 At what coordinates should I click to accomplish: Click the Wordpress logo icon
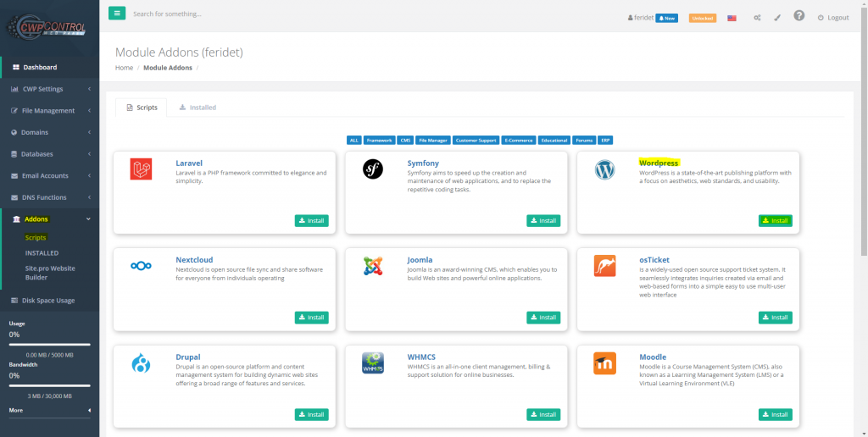[x=605, y=170]
